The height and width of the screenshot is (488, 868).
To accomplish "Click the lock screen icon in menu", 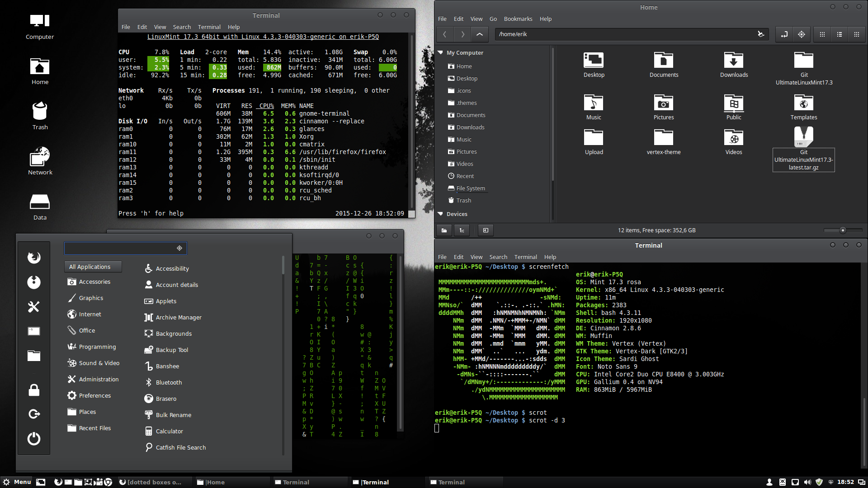I will (x=34, y=390).
